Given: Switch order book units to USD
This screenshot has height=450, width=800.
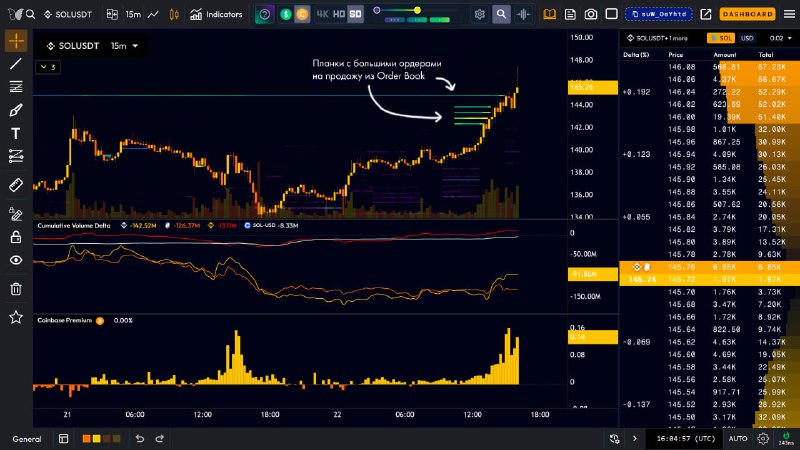Looking at the screenshot, I should [747, 38].
